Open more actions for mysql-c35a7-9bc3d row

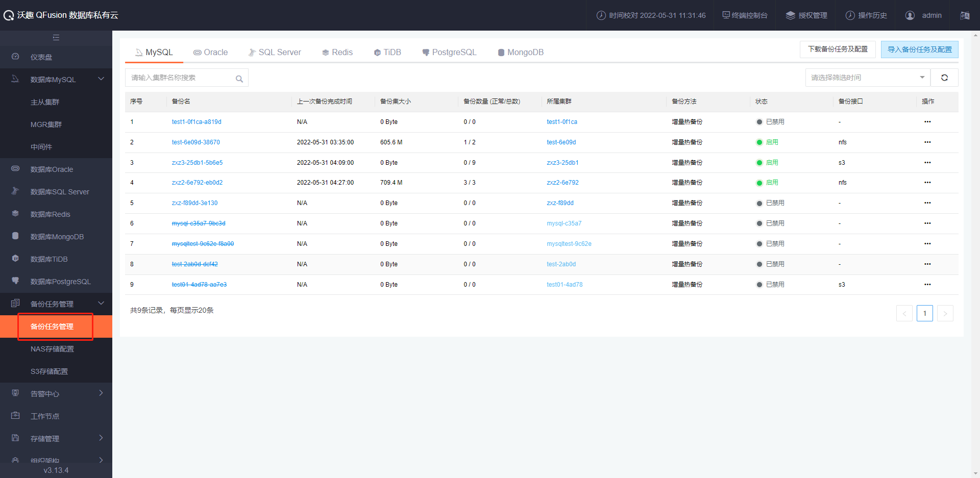927,223
